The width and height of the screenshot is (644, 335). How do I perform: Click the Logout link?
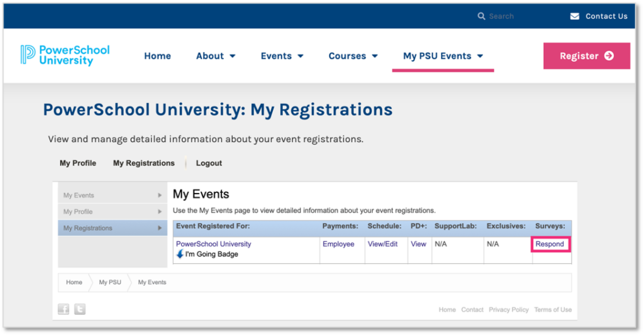tap(209, 163)
